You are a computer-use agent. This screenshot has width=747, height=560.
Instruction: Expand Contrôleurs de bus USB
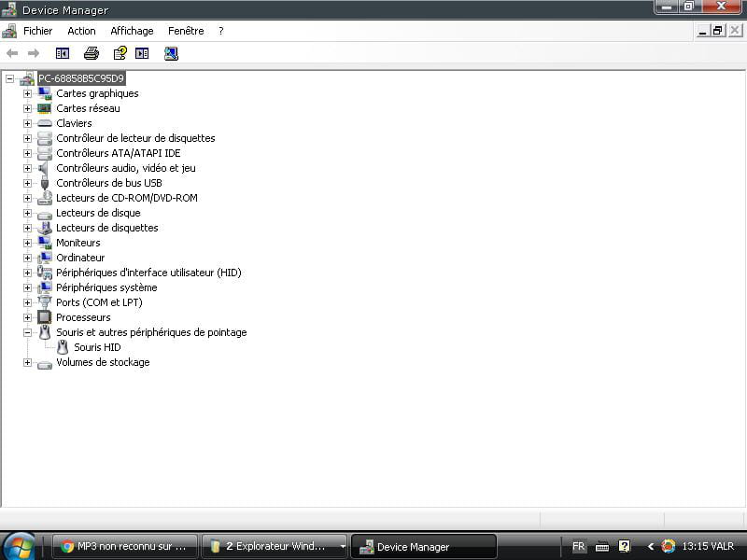pos(27,183)
